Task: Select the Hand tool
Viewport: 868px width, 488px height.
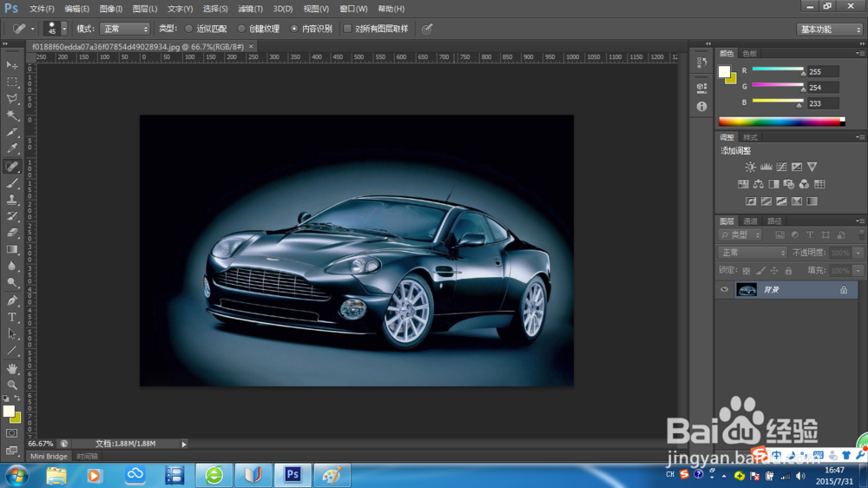Action: click(11, 368)
